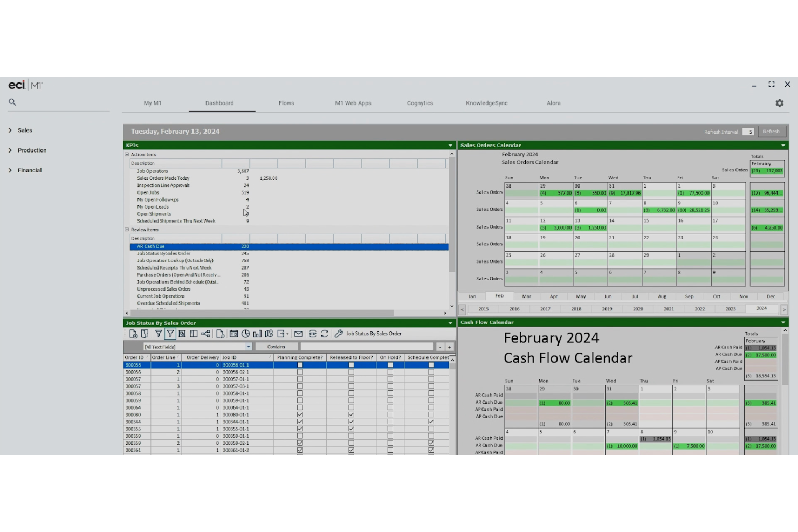Click the relationship share icon
798x532 pixels.
tap(205, 334)
